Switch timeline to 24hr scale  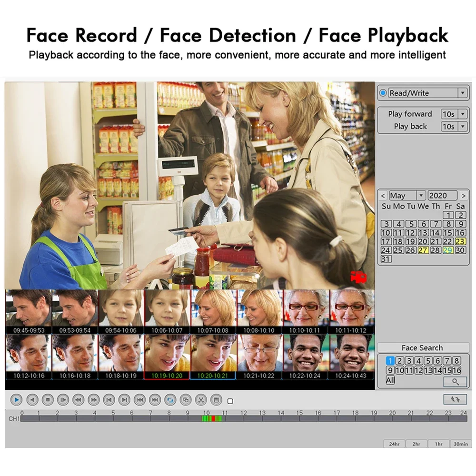pos(394,444)
